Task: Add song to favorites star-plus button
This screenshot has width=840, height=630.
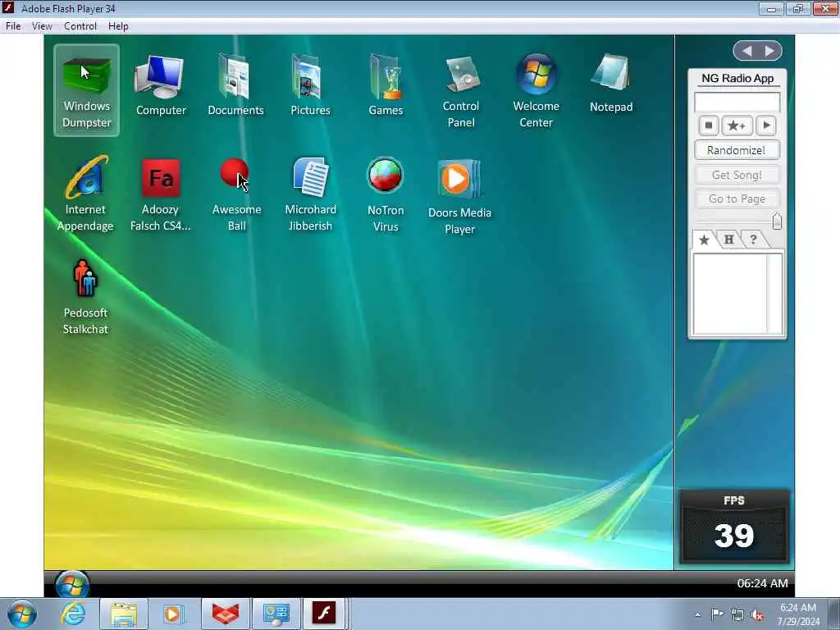Action: pos(737,126)
